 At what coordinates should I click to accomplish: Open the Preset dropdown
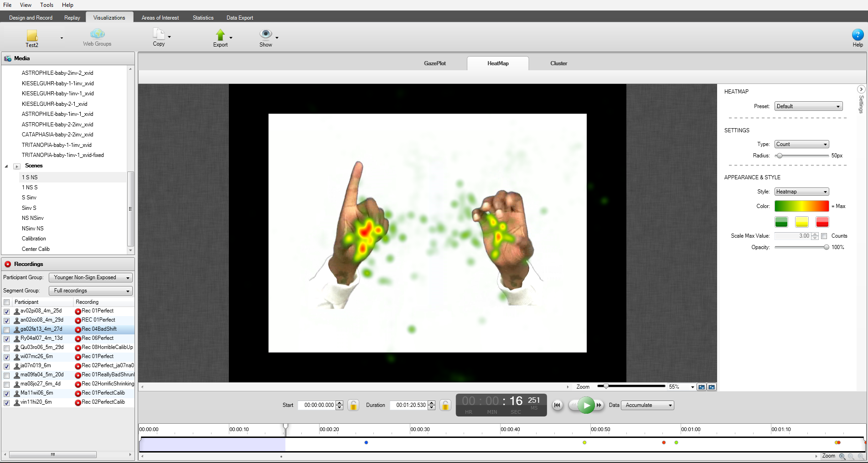pos(809,106)
